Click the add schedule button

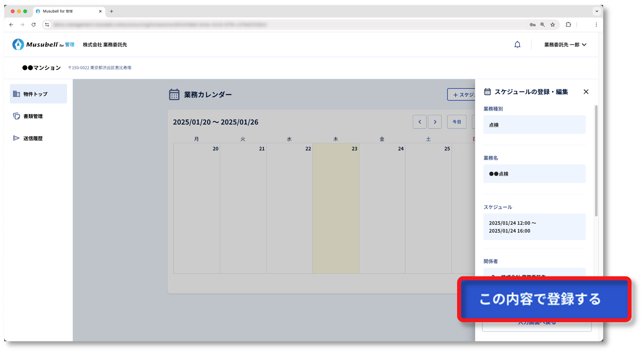[x=461, y=95]
